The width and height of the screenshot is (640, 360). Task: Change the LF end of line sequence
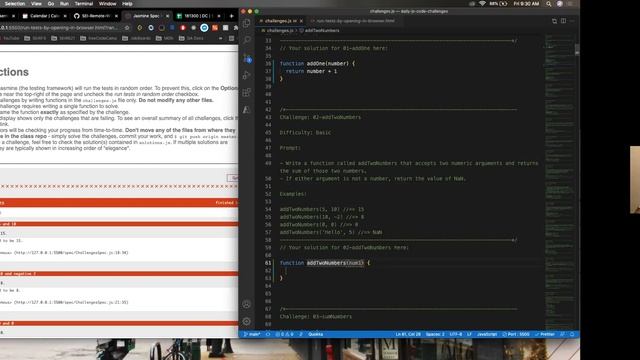469,334
